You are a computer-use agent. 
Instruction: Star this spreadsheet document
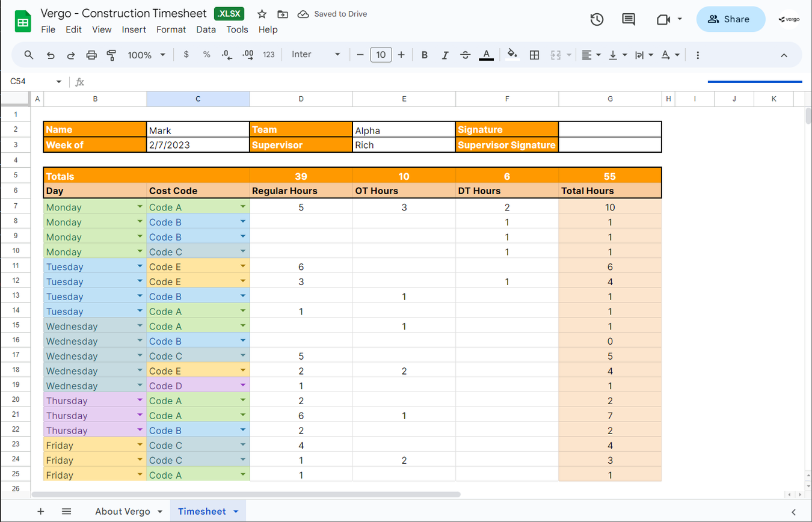pyautogui.click(x=262, y=14)
